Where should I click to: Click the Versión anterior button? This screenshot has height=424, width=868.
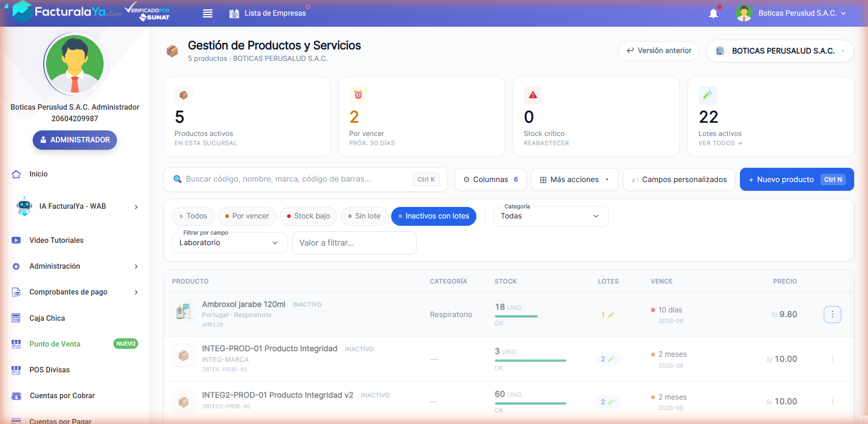click(658, 51)
